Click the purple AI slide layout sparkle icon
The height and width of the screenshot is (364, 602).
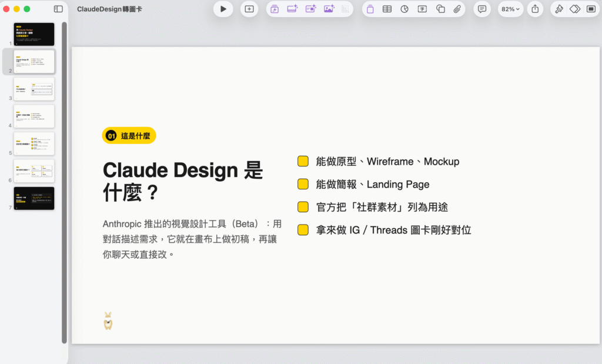[293, 9]
